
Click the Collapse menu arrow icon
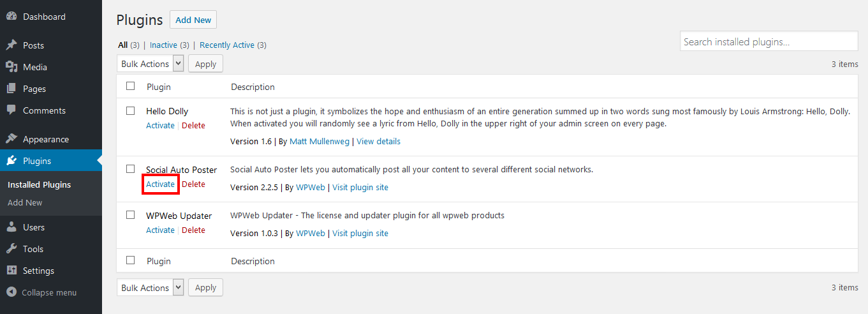click(x=11, y=292)
